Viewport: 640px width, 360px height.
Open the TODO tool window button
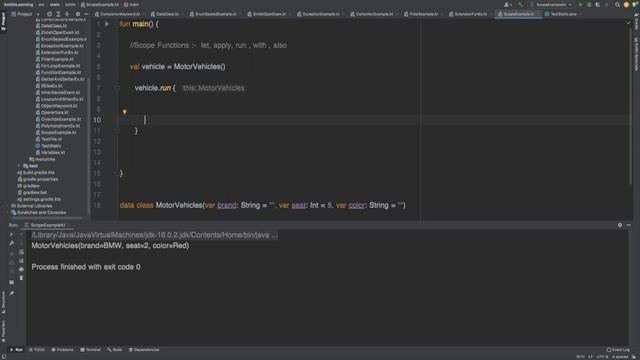(37, 350)
